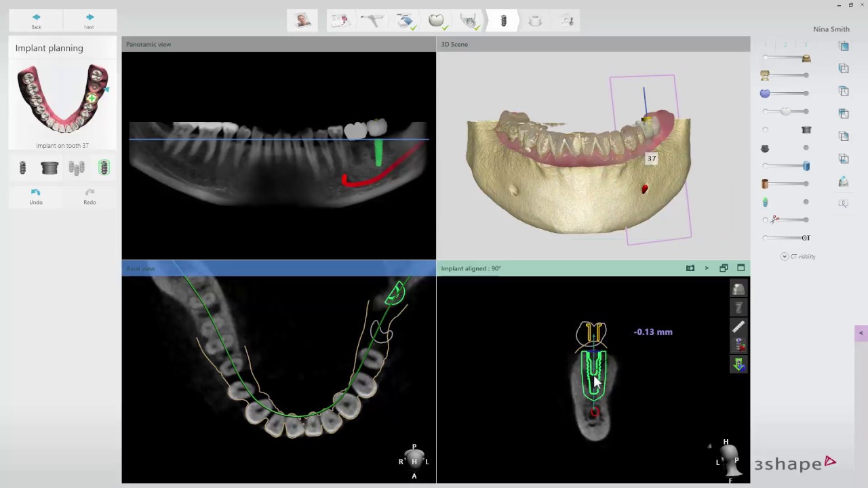Open the patient photo workflow step
This screenshot has height=488, width=868.
pyautogui.click(x=303, y=21)
